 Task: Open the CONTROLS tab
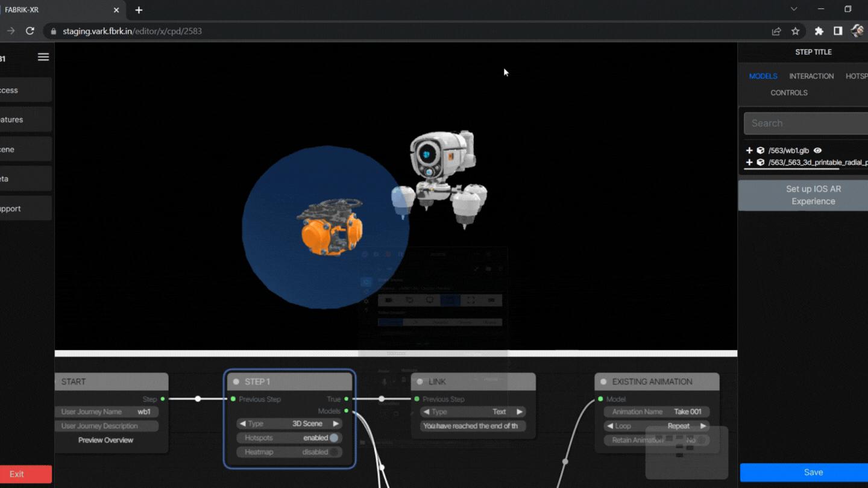tap(788, 93)
